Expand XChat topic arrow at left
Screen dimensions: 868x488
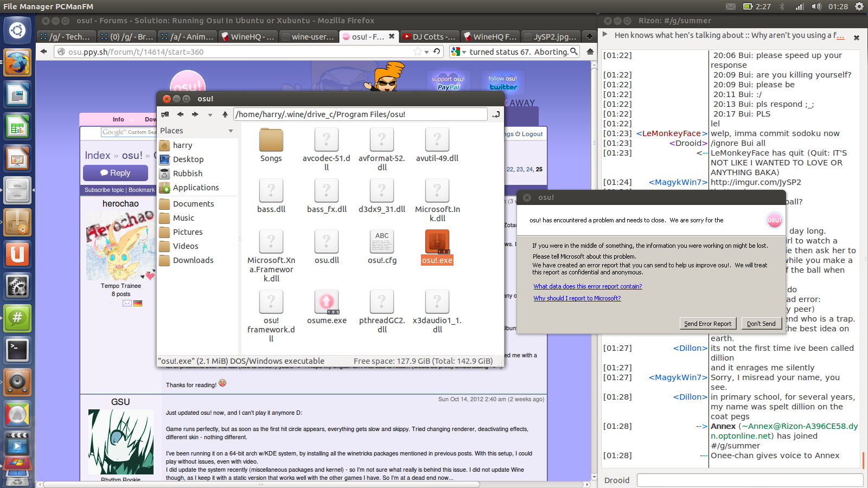[605, 35]
